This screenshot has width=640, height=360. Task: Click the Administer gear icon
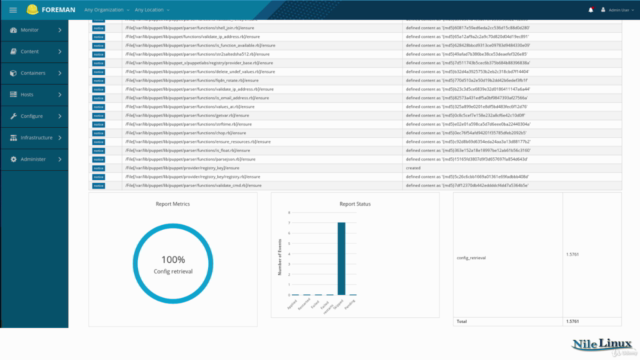coord(13,159)
